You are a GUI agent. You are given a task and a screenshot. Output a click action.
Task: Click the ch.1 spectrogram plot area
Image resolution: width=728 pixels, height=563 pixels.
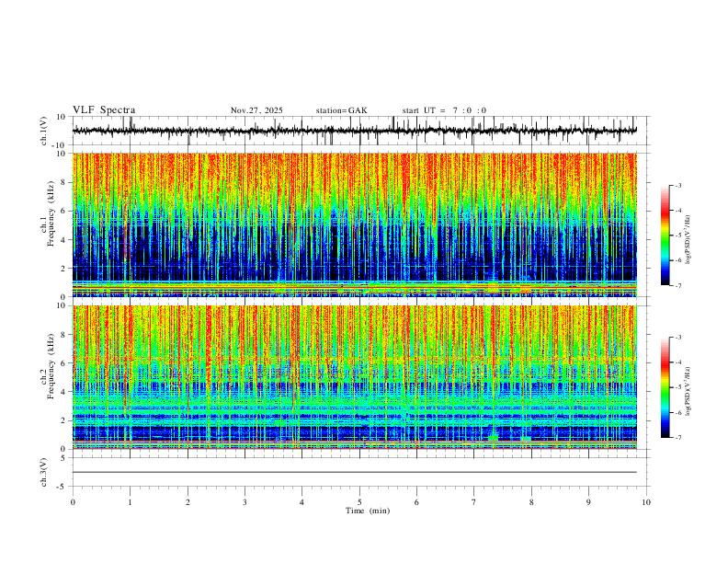point(354,224)
